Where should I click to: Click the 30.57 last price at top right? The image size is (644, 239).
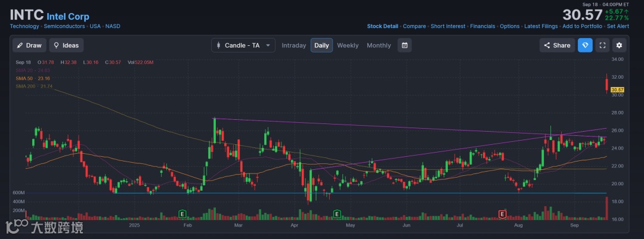coord(582,15)
